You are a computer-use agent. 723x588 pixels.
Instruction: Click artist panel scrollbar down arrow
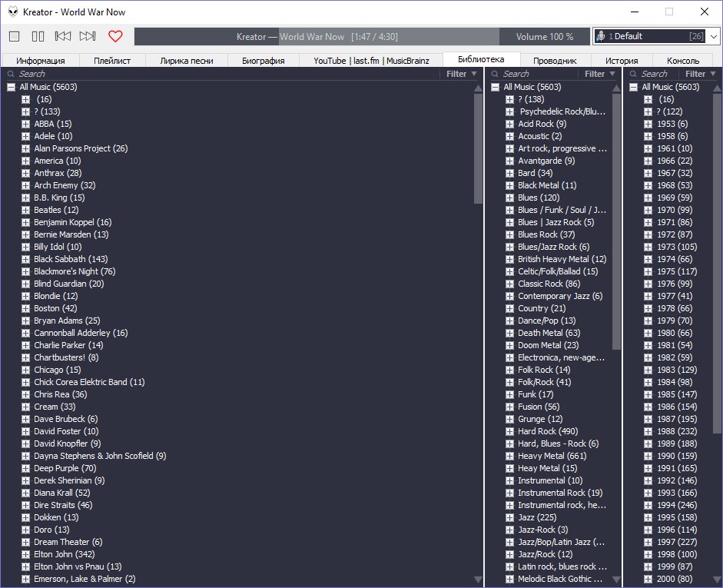pos(478,580)
